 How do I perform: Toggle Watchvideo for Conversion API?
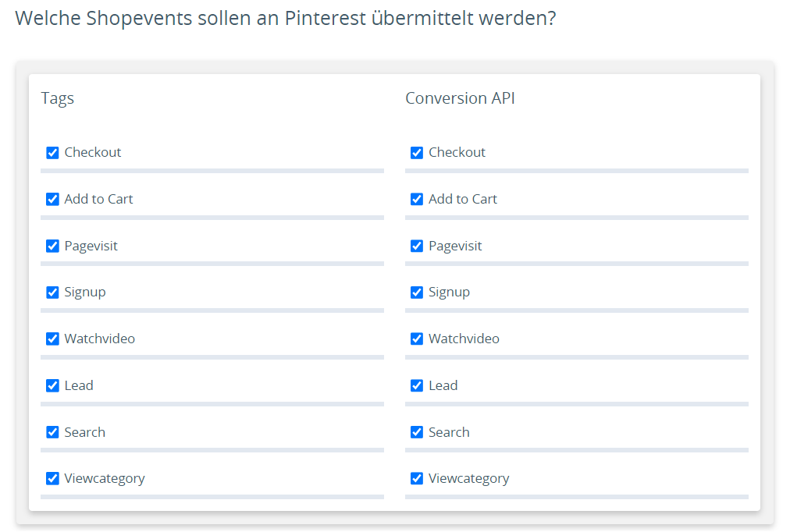point(417,339)
